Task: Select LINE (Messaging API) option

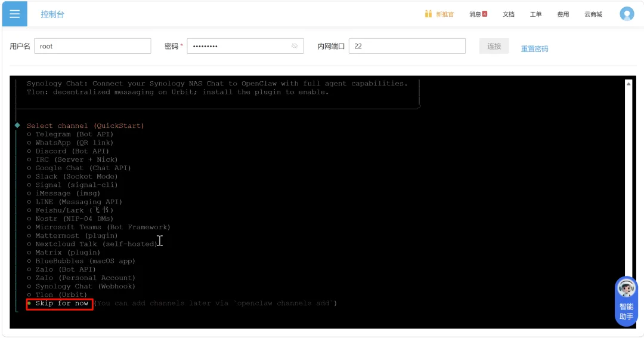Action: [x=75, y=201]
